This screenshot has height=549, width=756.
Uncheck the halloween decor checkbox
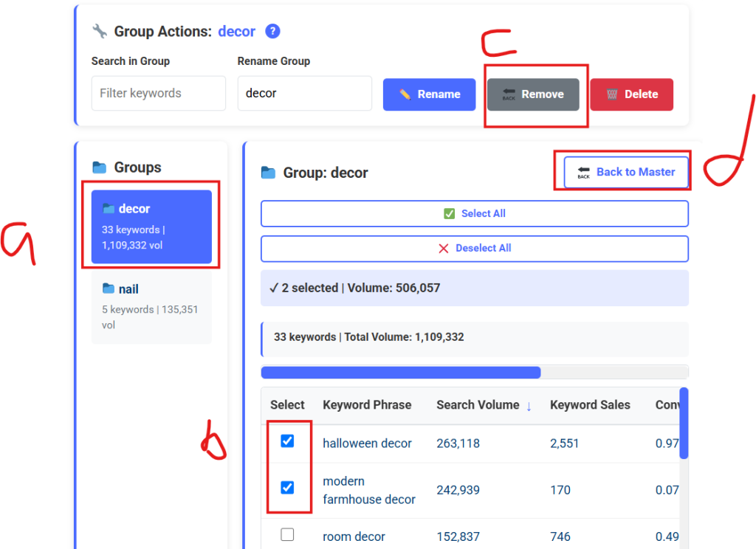[287, 441]
